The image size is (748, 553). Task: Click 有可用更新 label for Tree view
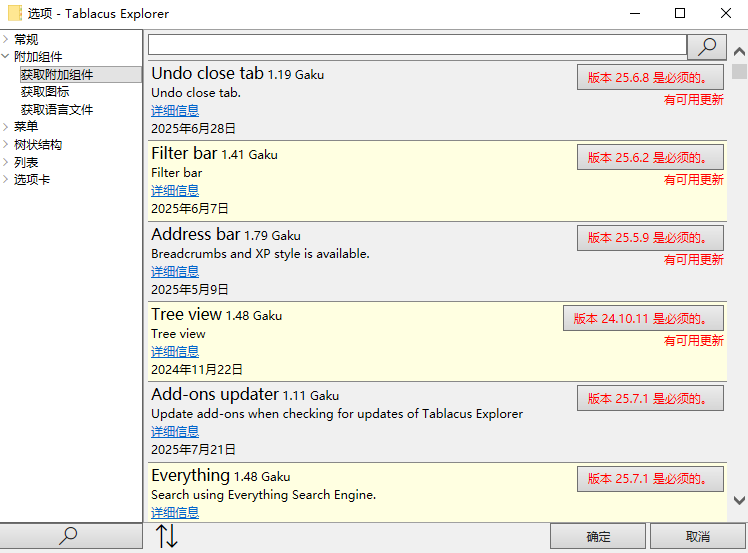tap(694, 341)
